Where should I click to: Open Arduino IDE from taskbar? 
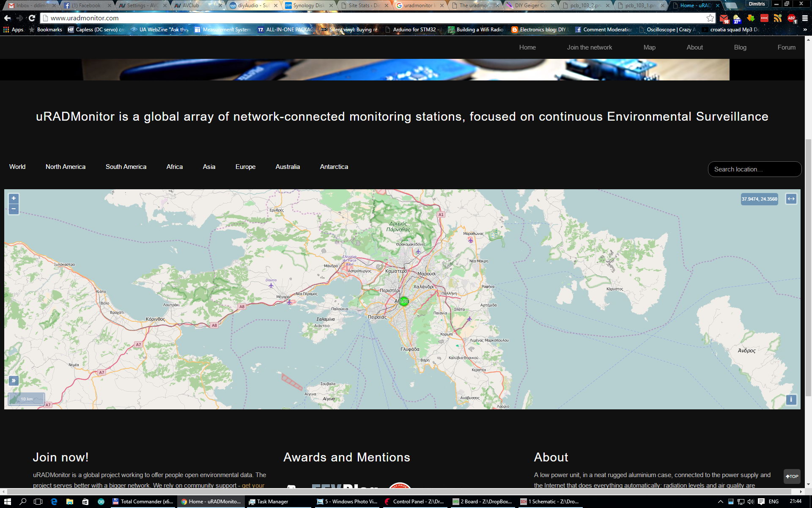click(101, 501)
